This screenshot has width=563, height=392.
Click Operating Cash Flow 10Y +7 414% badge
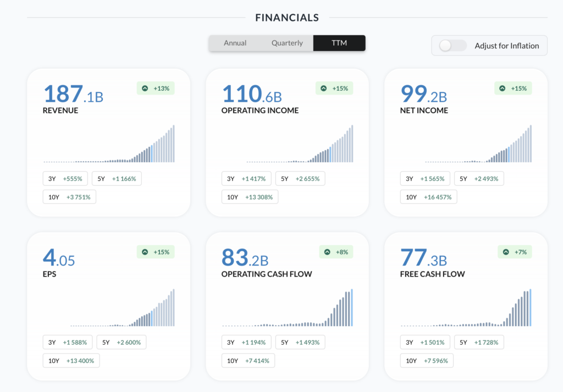[x=248, y=361]
